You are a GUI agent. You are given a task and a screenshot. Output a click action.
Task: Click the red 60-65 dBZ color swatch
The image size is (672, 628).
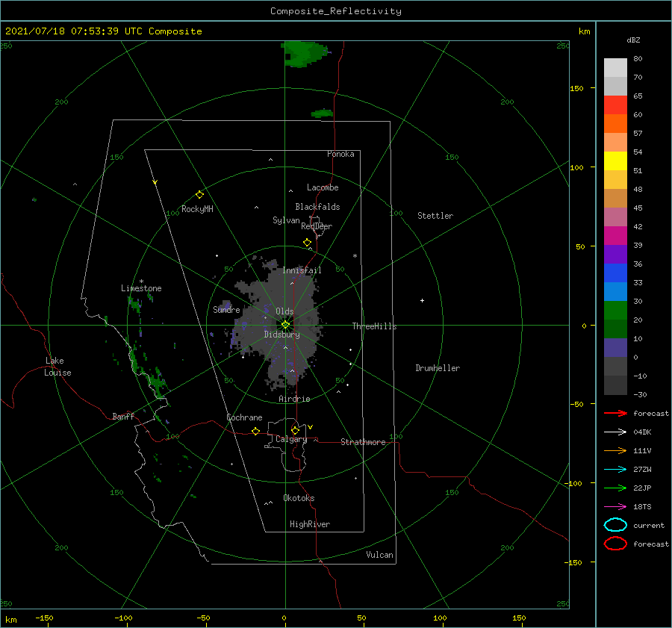[615, 105]
